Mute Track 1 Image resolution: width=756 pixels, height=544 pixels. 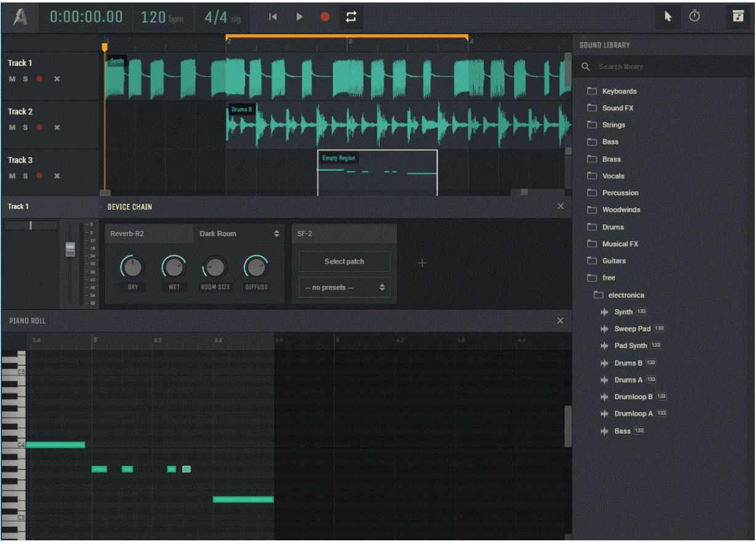(x=12, y=79)
